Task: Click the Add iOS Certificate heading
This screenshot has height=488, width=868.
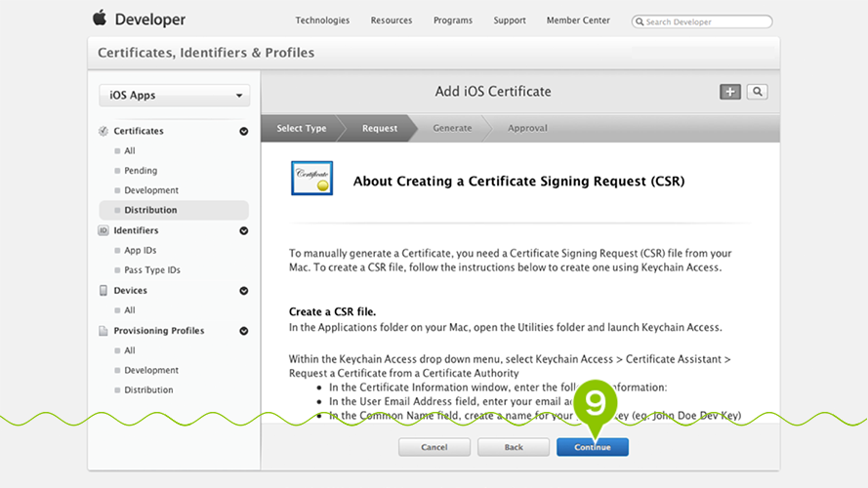Action: tap(493, 92)
